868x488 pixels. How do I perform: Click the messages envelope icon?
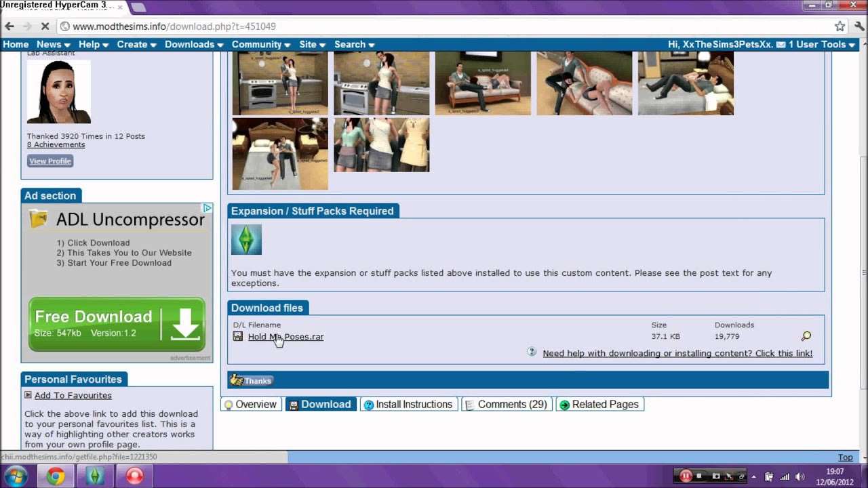[781, 45]
